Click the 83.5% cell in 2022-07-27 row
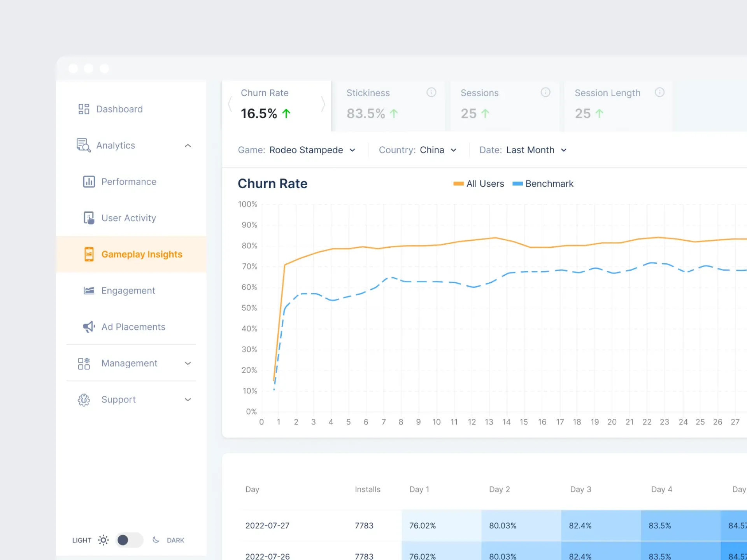The height and width of the screenshot is (560, 747). pos(680,525)
